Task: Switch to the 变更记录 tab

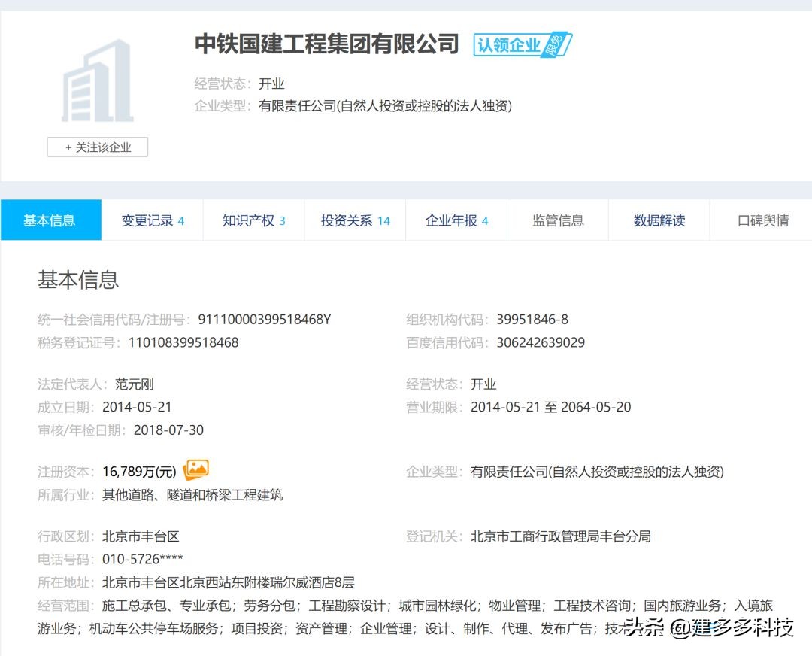Action: pyautogui.click(x=152, y=220)
